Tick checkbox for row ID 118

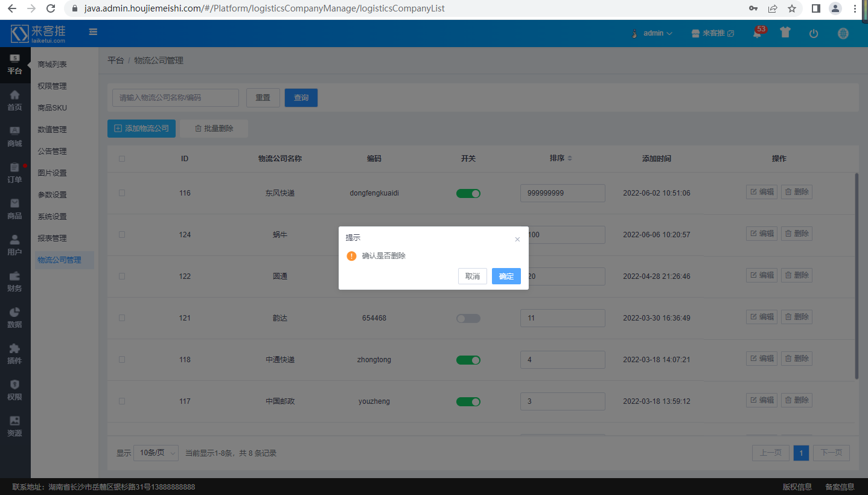pos(122,359)
